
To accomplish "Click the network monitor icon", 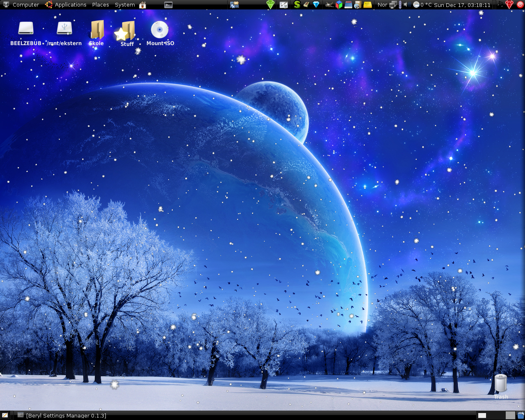I will (x=393, y=5).
